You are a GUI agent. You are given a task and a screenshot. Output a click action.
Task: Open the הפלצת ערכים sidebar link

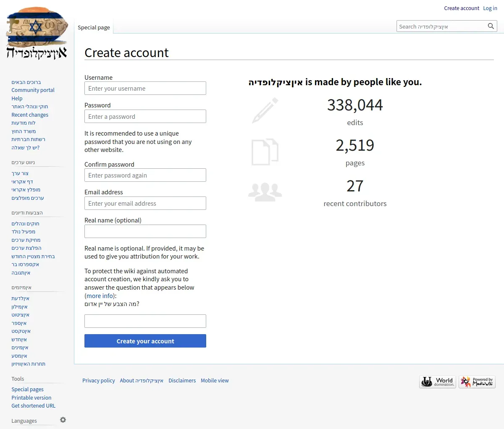[x=26, y=248]
